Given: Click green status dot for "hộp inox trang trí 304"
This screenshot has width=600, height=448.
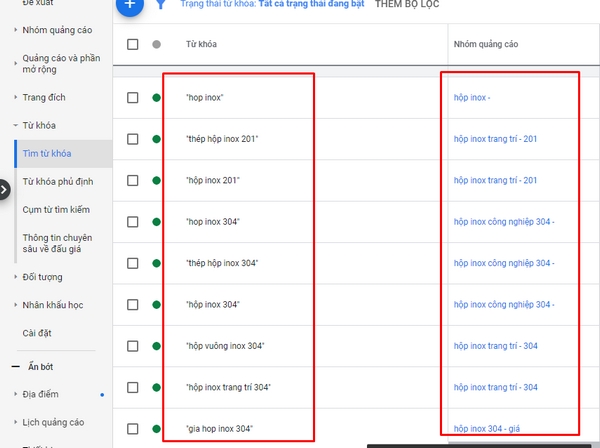Looking at the screenshot, I should (x=157, y=387).
